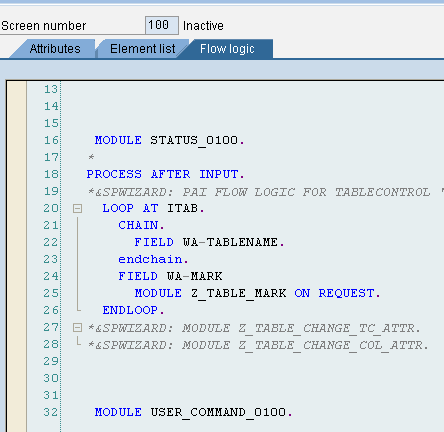The width and height of the screenshot is (444, 432).
Task: Click the 'ENDLOOP.' statement
Action: point(133,310)
